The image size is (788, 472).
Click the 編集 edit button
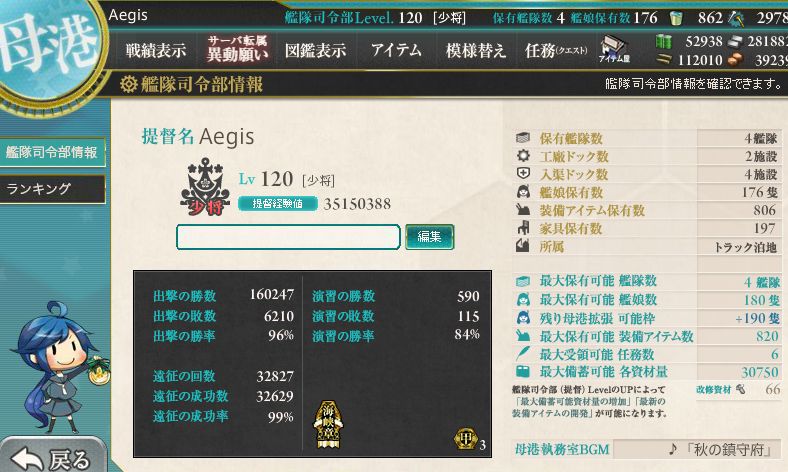tap(430, 236)
